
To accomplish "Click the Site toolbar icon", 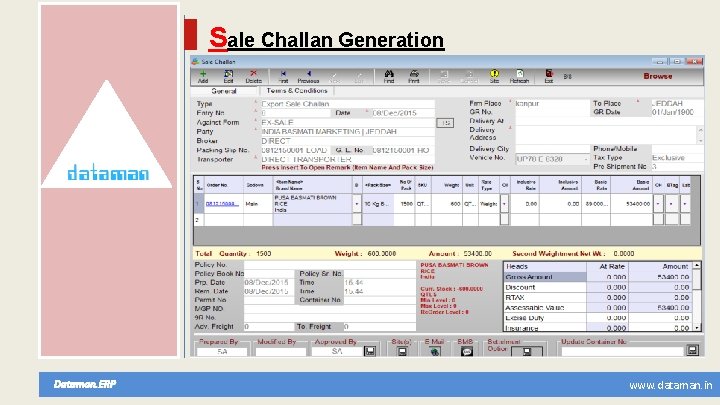I will coord(494,77).
